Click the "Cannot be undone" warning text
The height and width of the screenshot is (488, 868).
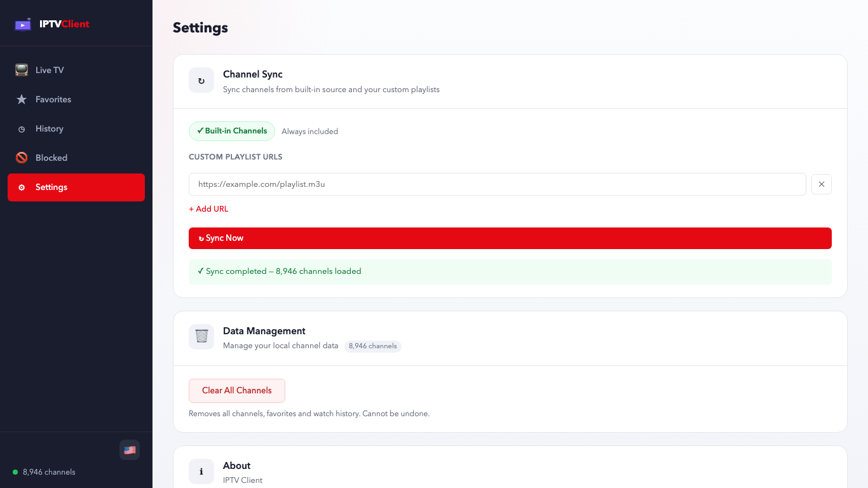coord(396,414)
